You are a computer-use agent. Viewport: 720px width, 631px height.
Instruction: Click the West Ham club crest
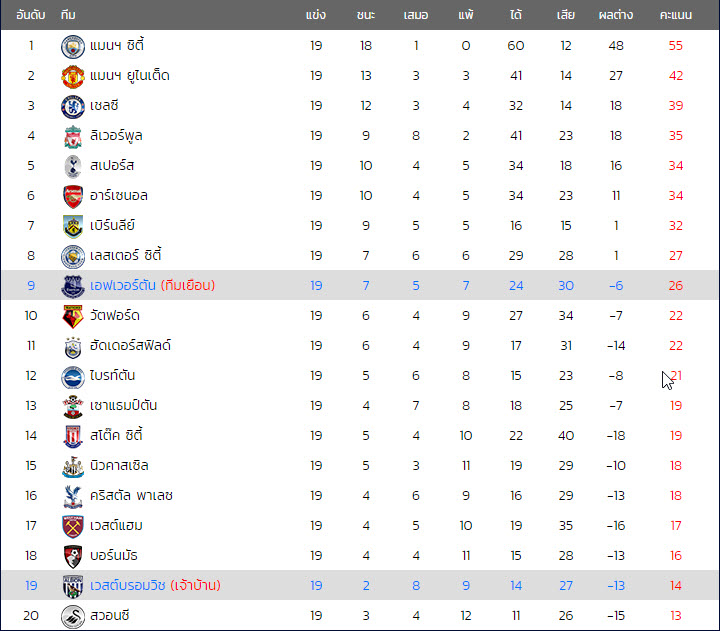[x=73, y=526]
